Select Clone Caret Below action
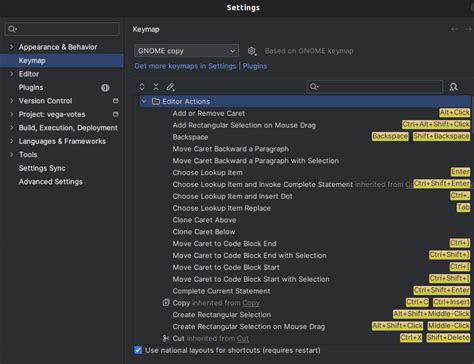 (x=204, y=232)
